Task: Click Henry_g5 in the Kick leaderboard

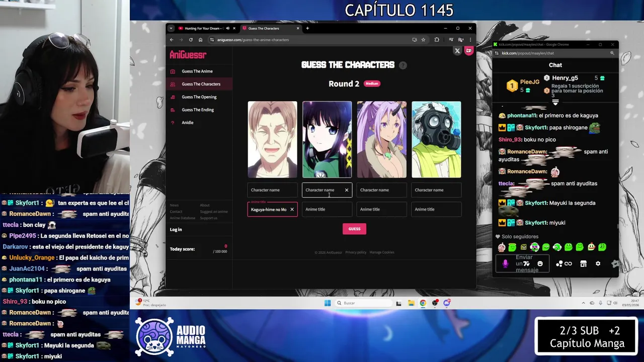Action: click(565, 78)
